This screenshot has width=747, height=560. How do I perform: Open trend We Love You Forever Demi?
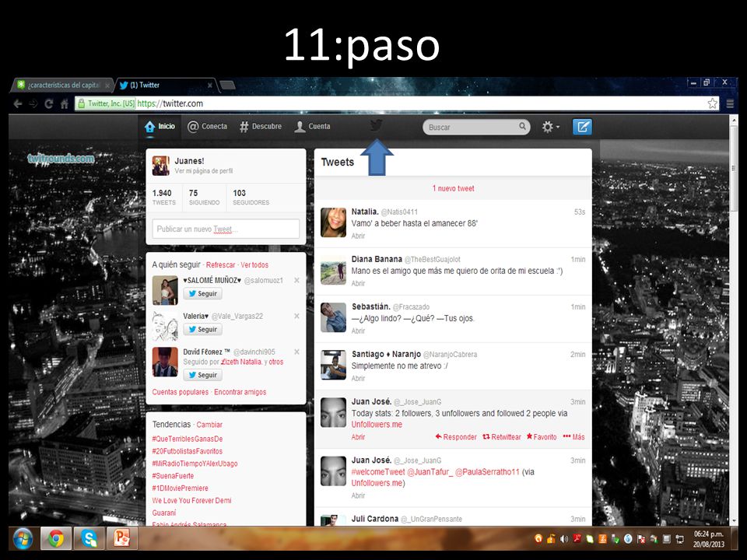coord(191,500)
